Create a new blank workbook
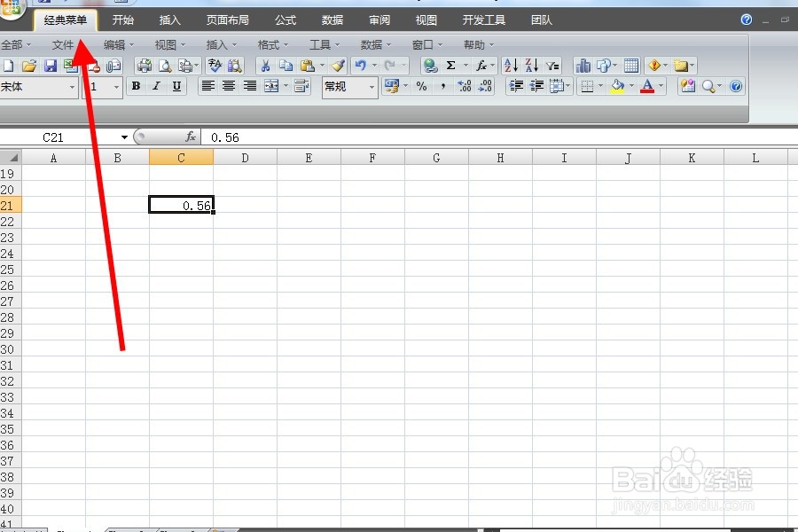 pyautogui.click(x=9, y=66)
